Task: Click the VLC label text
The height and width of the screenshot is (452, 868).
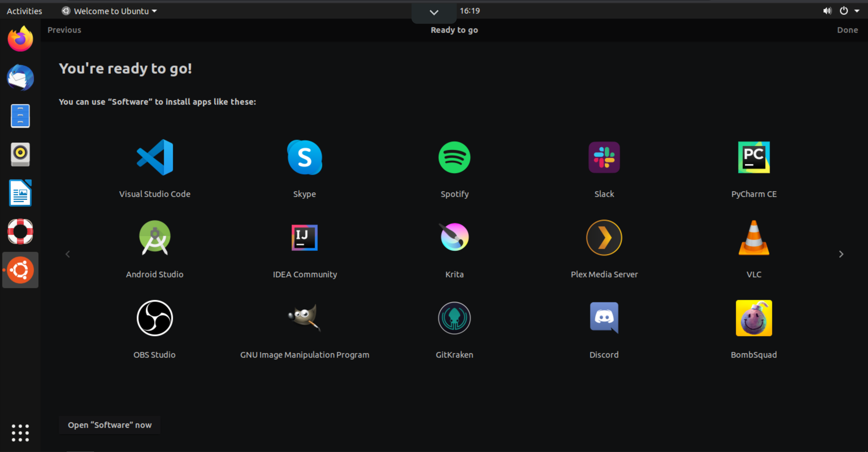Action: (754, 274)
